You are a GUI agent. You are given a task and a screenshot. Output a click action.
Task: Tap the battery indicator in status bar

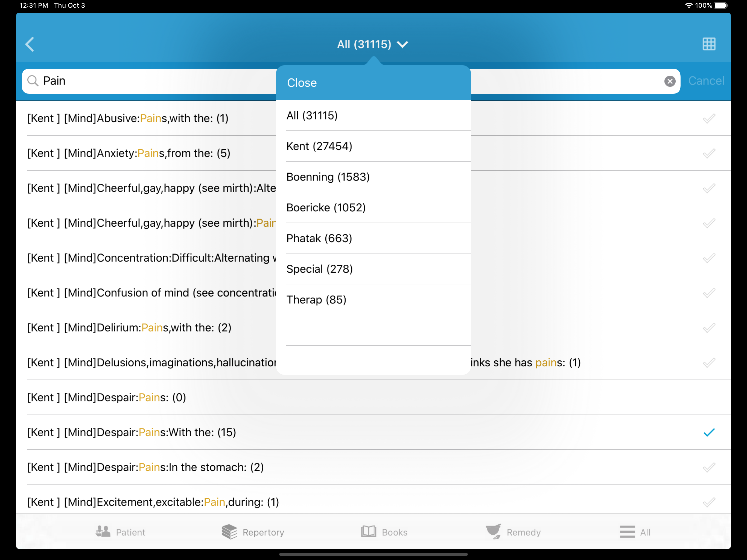721,5
